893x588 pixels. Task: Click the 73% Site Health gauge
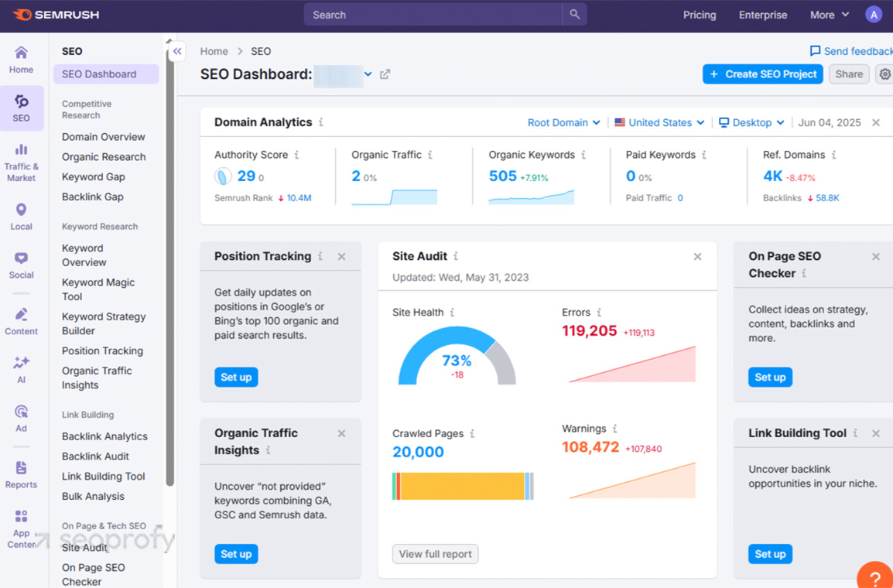[457, 357]
